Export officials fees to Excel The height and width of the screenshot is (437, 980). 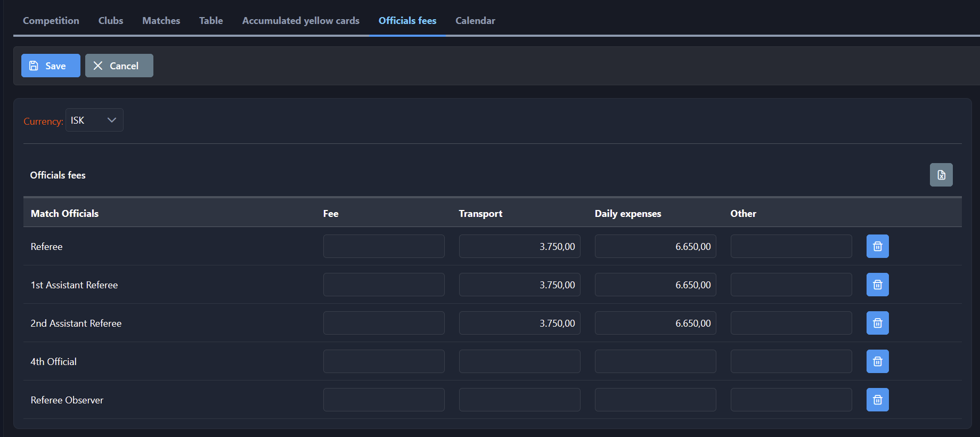(941, 175)
